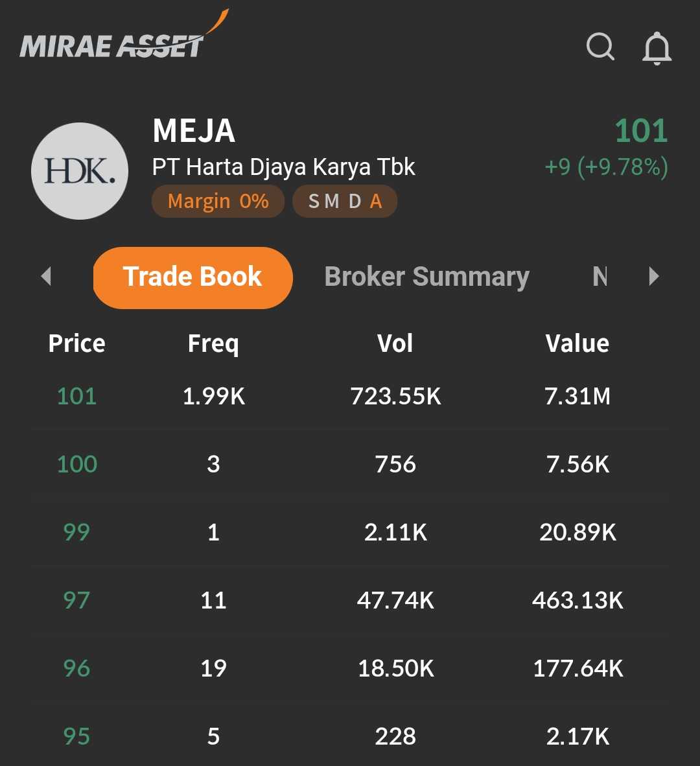The image size is (700, 766).
Task: Sort by Price column header
Action: tap(76, 343)
